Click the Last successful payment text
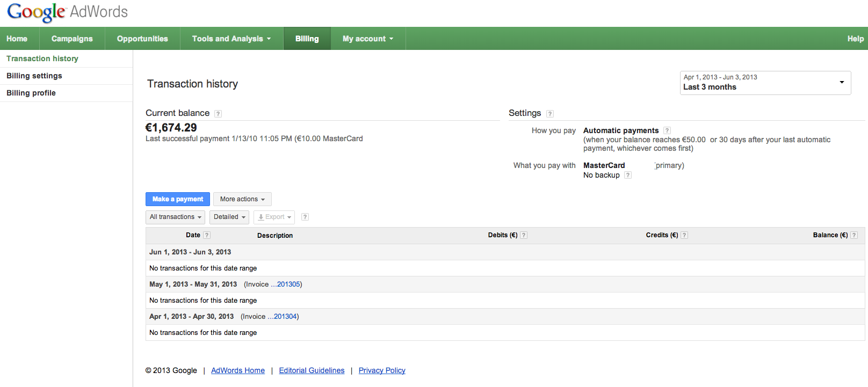Viewport: 868px width, 387px height. [x=254, y=138]
